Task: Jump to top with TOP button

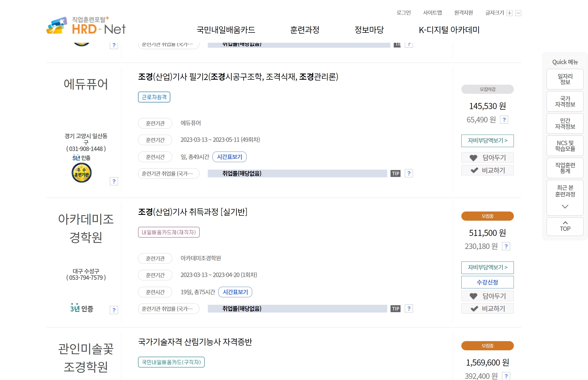Action: tap(565, 227)
